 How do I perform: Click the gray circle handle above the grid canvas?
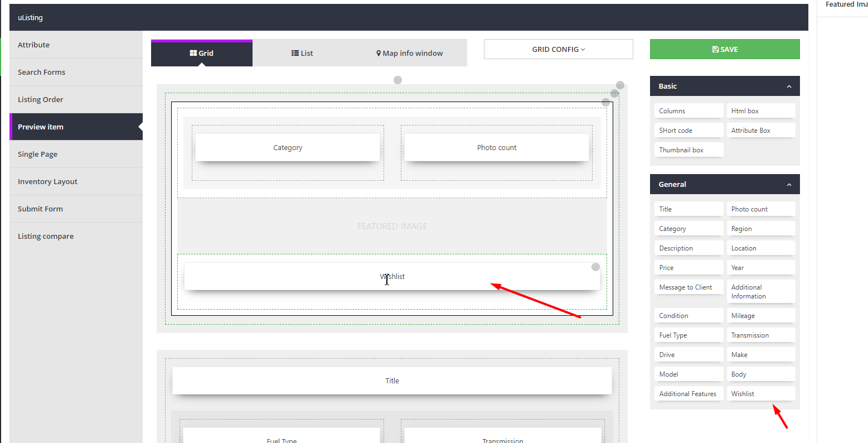(397, 80)
